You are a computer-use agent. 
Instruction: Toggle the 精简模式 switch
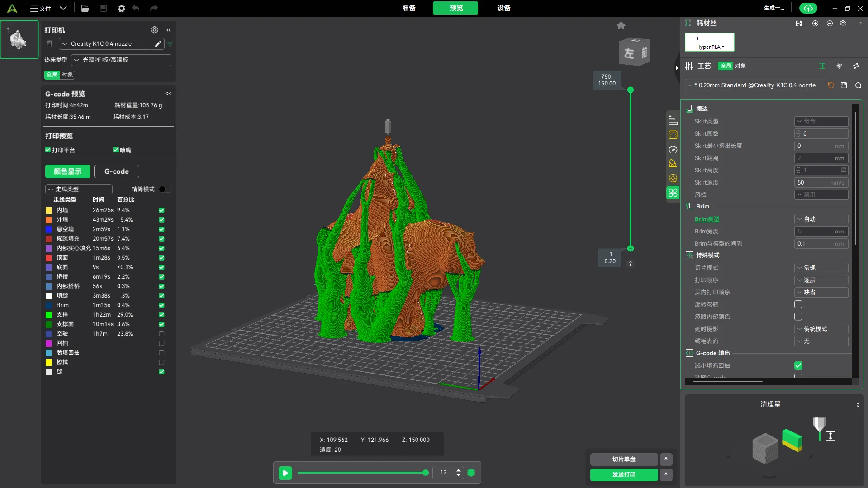coord(165,190)
